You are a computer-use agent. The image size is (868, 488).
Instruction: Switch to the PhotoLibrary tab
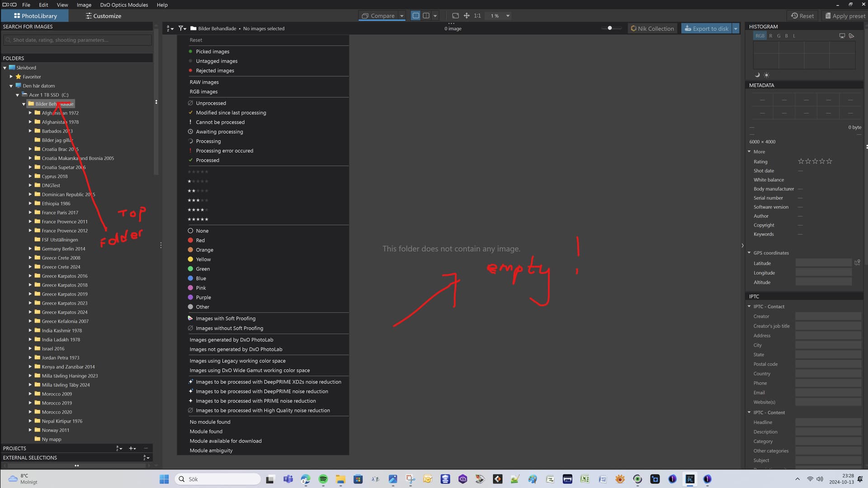pos(35,16)
